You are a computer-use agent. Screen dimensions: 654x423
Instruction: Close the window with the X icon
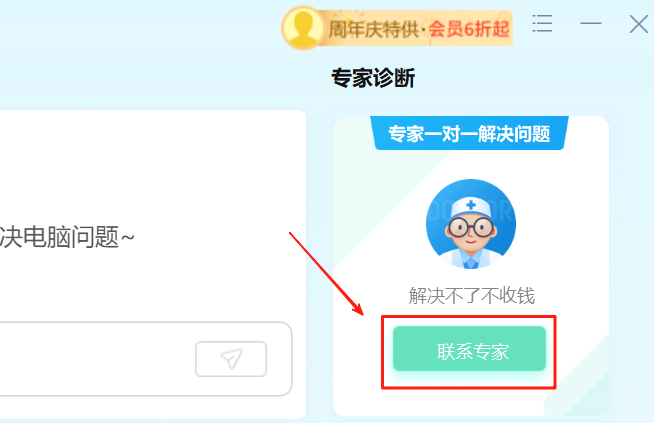tap(639, 24)
